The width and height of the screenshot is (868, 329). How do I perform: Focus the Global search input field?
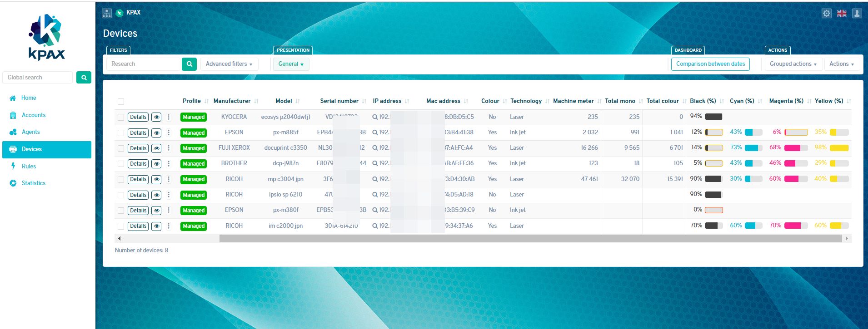[x=38, y=78]
